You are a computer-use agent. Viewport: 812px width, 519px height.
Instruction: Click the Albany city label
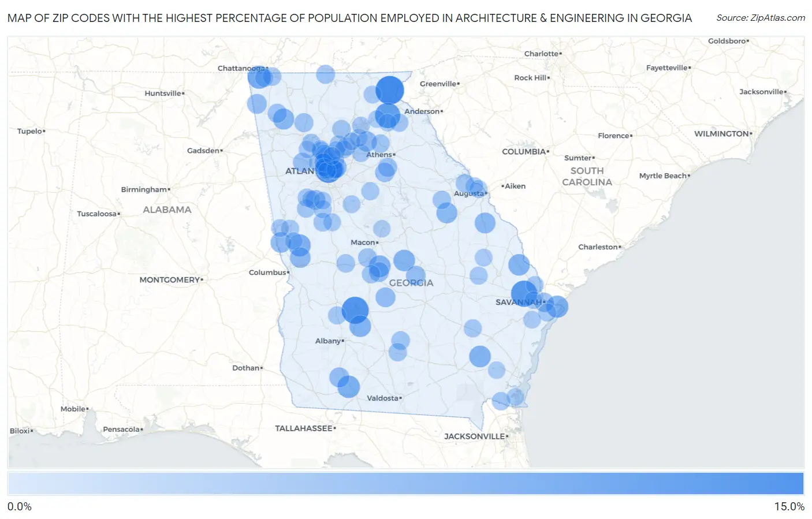328,341
